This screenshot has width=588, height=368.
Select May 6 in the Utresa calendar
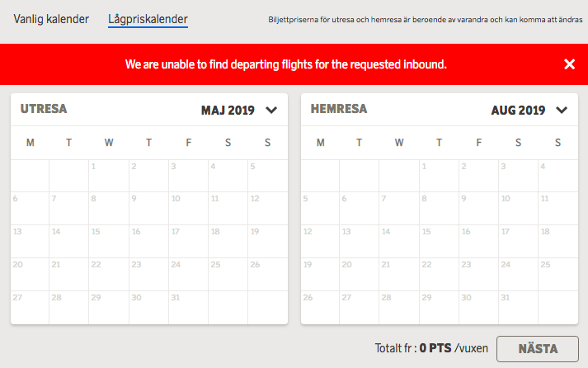click(30, 209)
